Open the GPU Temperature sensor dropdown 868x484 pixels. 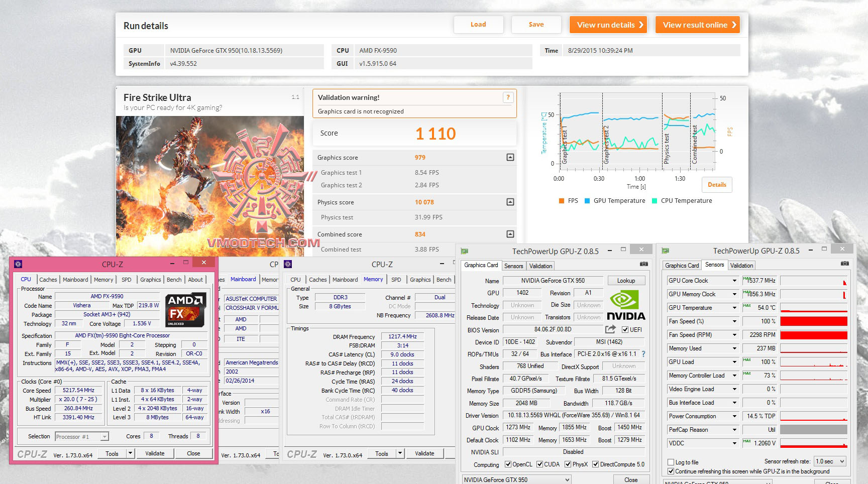coord(734,308)
